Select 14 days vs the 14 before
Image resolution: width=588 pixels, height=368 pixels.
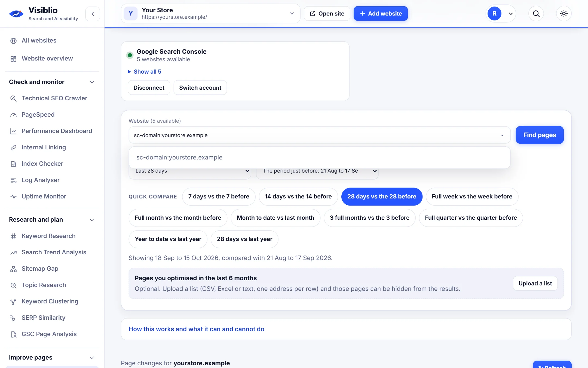(298, 197)
